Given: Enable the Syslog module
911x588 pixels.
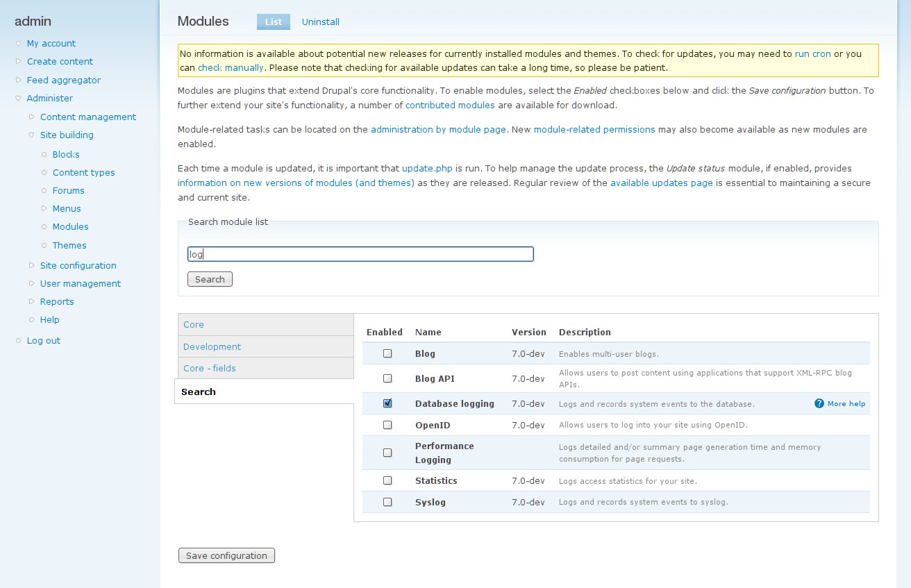Looking at the screenshot, I should tap(387, 501).
